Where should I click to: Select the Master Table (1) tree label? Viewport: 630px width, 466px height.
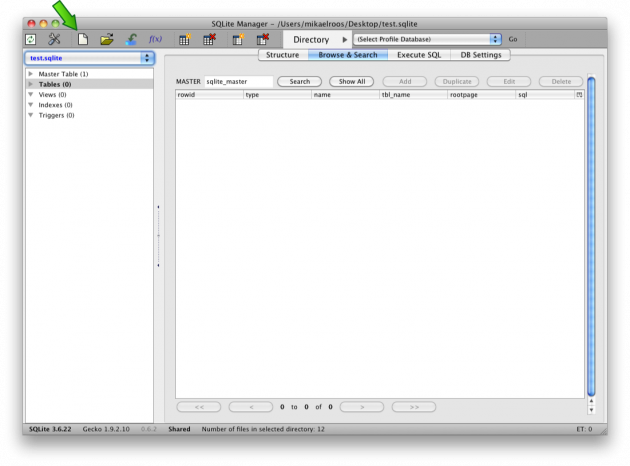(x=63, y=74)
